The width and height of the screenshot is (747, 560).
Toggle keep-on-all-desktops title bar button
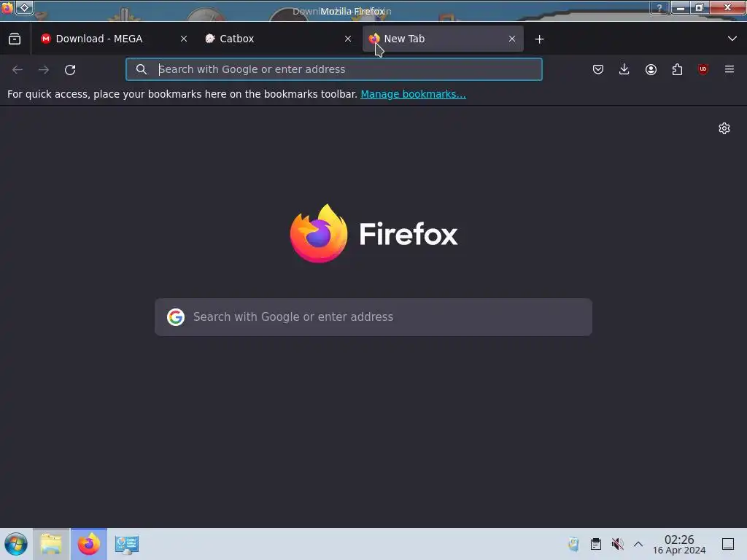(x=24, y=8)
